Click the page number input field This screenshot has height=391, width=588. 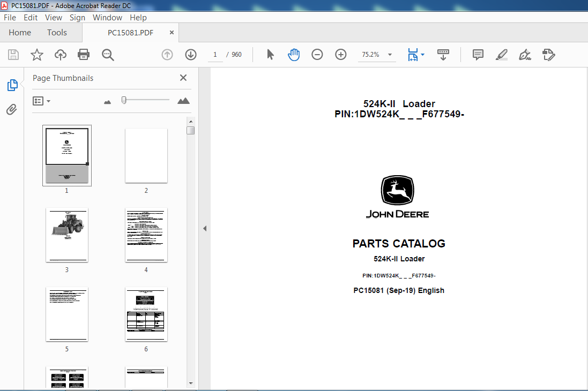point(215,55)
